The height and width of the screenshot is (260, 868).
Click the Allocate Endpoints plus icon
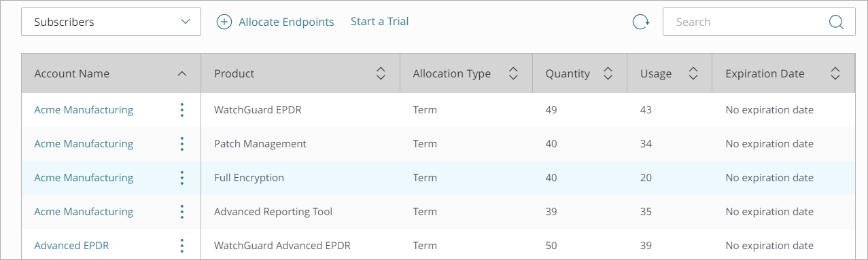[224, 22]
